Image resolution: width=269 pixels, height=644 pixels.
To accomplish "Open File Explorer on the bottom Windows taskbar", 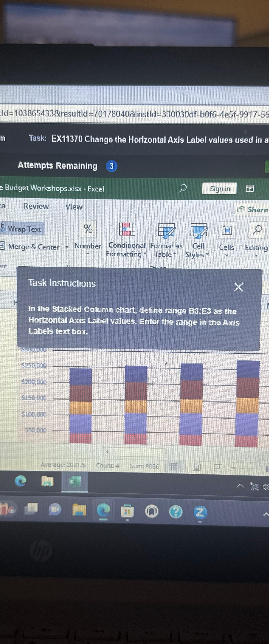I will pyautogui.click(x=79, y=510).
